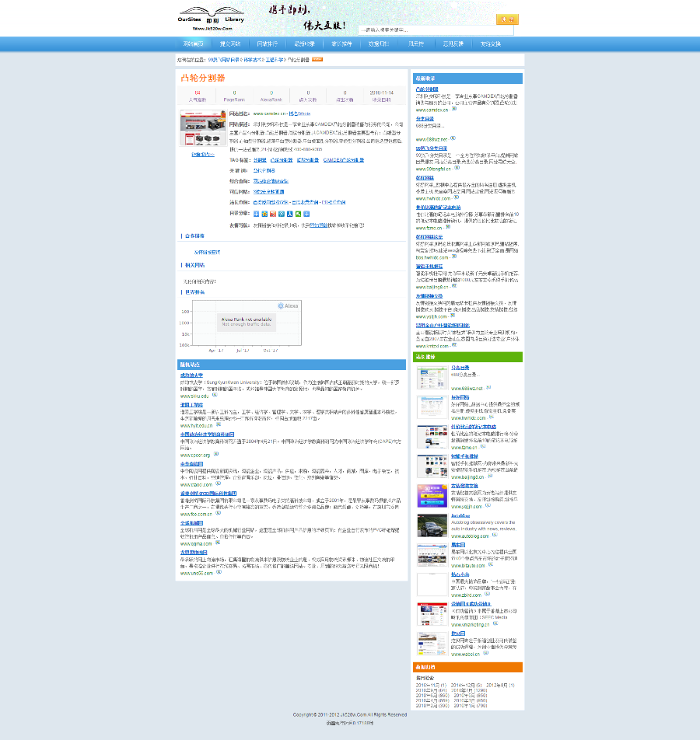The width and height of the screenshot is (700, 740).
Task: Share to Renren using the blue person icon
Action: tap(290, 214)
